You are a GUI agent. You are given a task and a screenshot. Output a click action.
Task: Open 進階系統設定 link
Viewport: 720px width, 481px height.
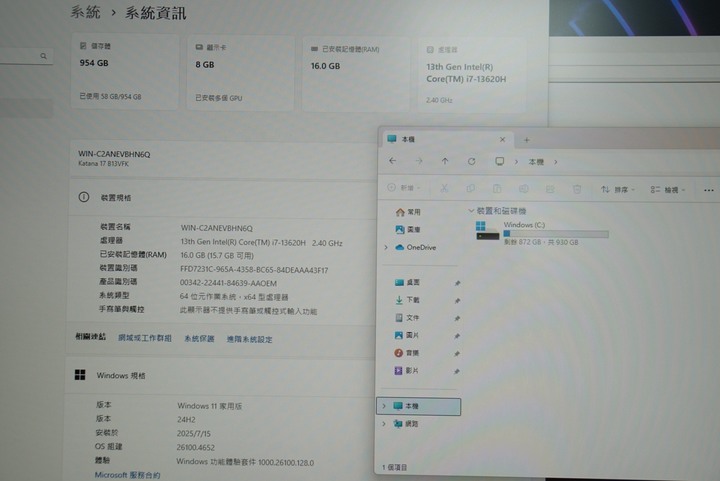tap(249, 340)
